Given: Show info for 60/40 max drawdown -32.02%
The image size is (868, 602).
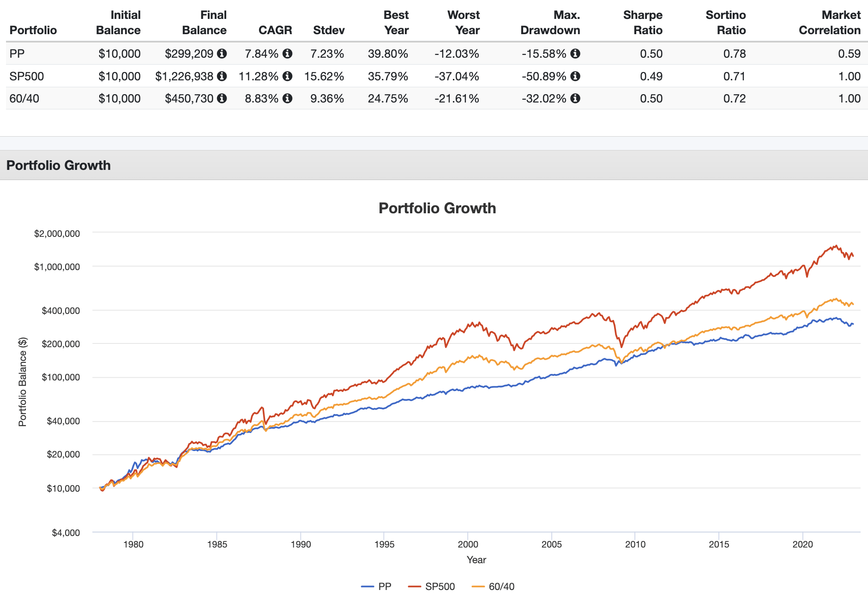Looking at the screenshot, I should [x=575, y=98].
